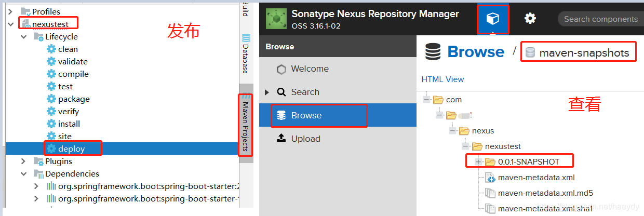Click the gear icon beside clean
This screenshot has width=644, height=216.
pyautogui.click(x=51, y=49)
